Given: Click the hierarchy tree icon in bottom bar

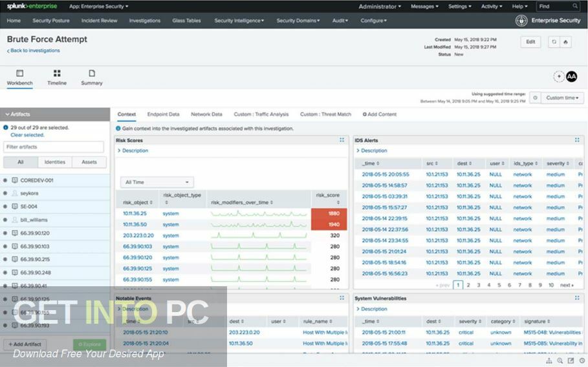Looking at the screenshot, I should coord(549,361).
